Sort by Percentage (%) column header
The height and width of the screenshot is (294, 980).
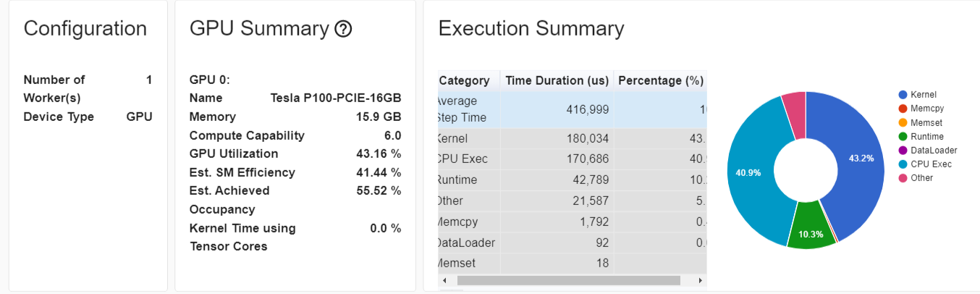click(660, 80)
